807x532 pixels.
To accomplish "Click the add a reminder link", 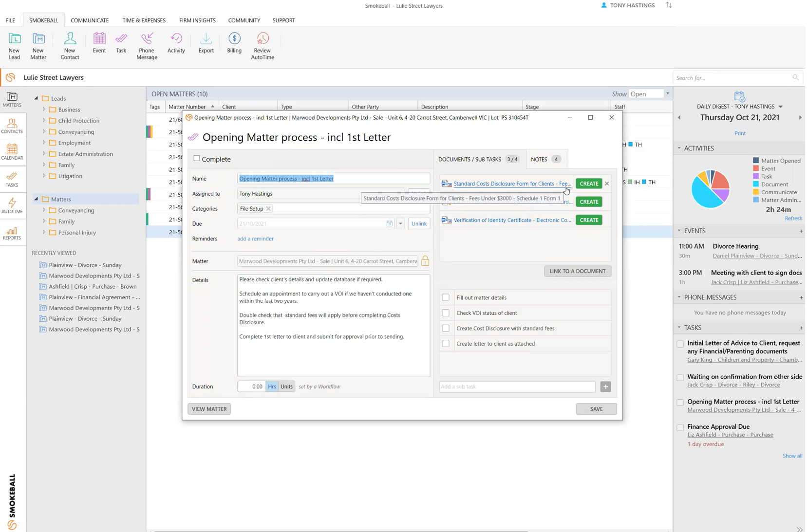I will click(x=255, y=238).
